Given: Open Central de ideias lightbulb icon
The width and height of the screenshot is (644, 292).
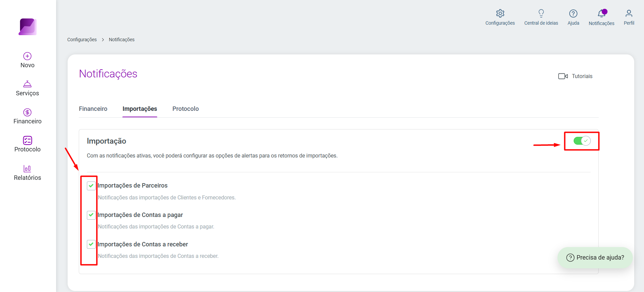Looking at the screenshot, I should tap(541, 14).
